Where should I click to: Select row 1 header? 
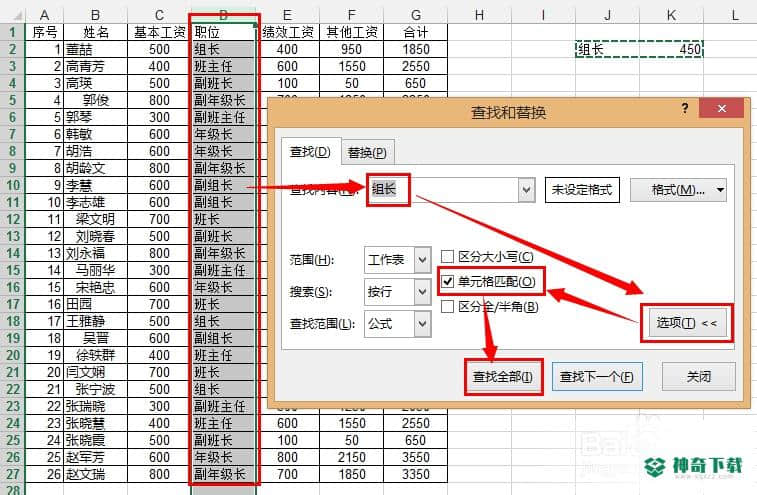[x=12, y=32]
